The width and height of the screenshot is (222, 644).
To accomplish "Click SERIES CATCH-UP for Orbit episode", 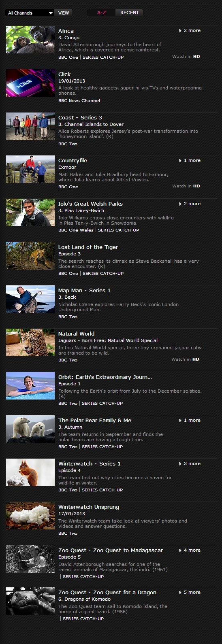I will (x=102, y=403).
